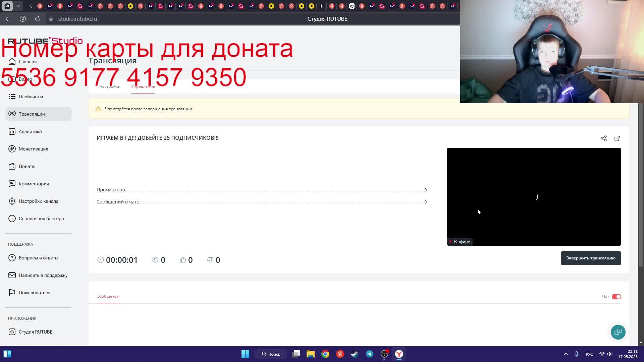
Task: Click the share stream icon
Action: [x=604, y=138]
